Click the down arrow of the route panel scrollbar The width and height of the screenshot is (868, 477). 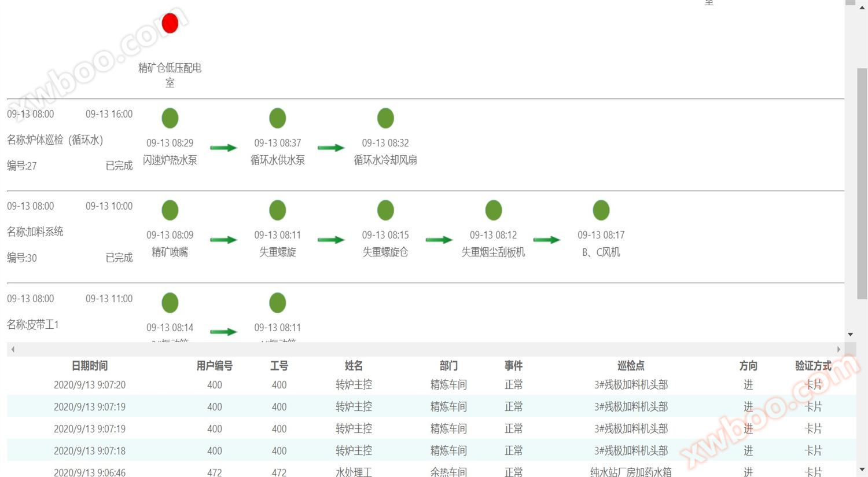[x=850, y=334]
